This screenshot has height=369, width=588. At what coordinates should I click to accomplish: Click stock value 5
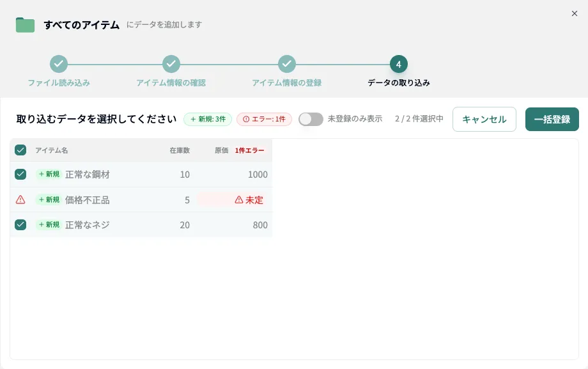point(187,200)
